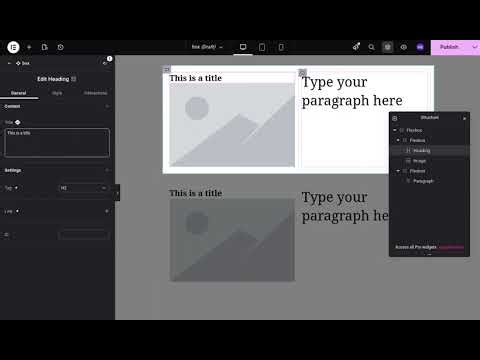
Task: Switch to the Style tab
Action: 57,93
